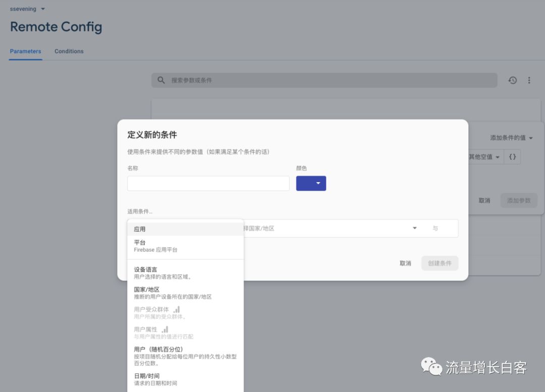Viewport: 545px width, 392px height.
Task: Pick the 用户属性 option
Action: tap(185, 332)
